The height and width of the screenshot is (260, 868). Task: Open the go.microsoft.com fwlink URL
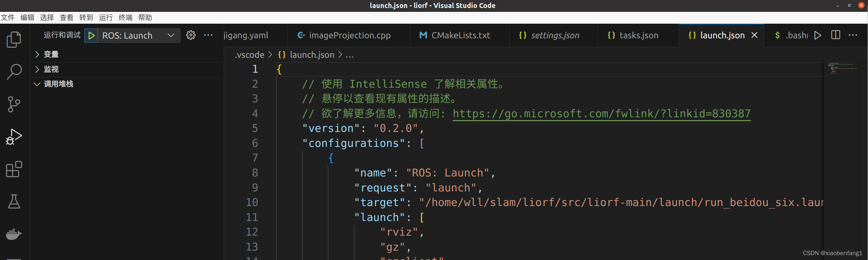(602, 114)
